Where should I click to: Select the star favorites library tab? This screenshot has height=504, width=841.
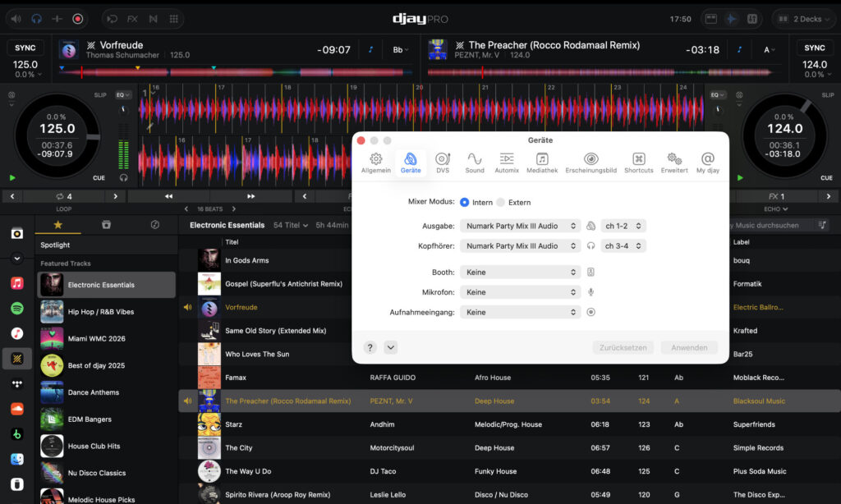58,225
